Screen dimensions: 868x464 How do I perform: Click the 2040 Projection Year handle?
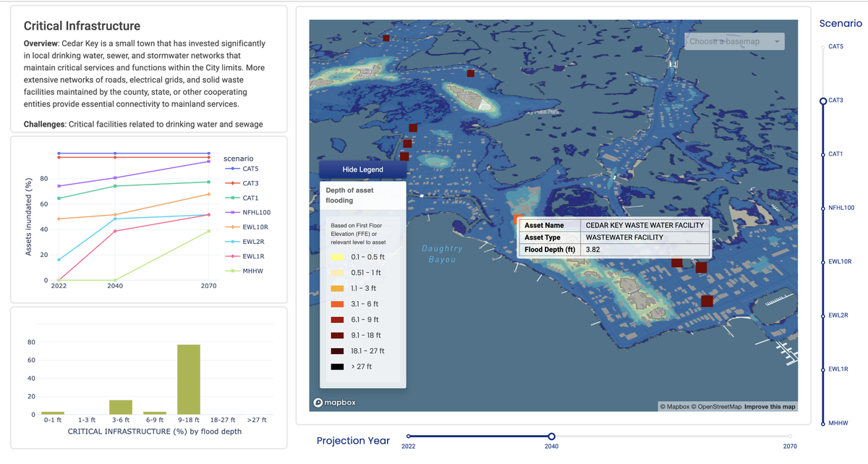click(x=552, y=436)
